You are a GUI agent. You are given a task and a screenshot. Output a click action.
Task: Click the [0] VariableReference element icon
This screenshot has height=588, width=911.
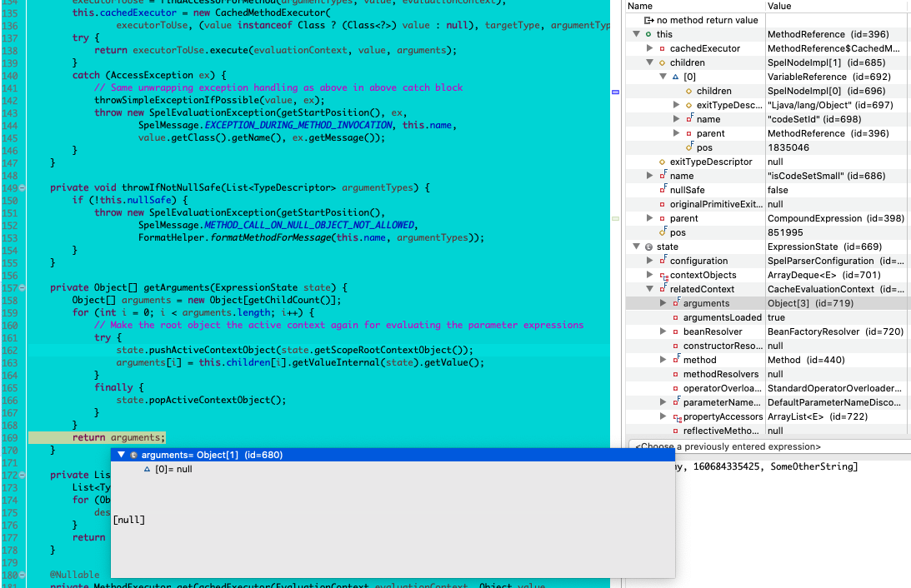pyautogui.click(x=676, y=77)
